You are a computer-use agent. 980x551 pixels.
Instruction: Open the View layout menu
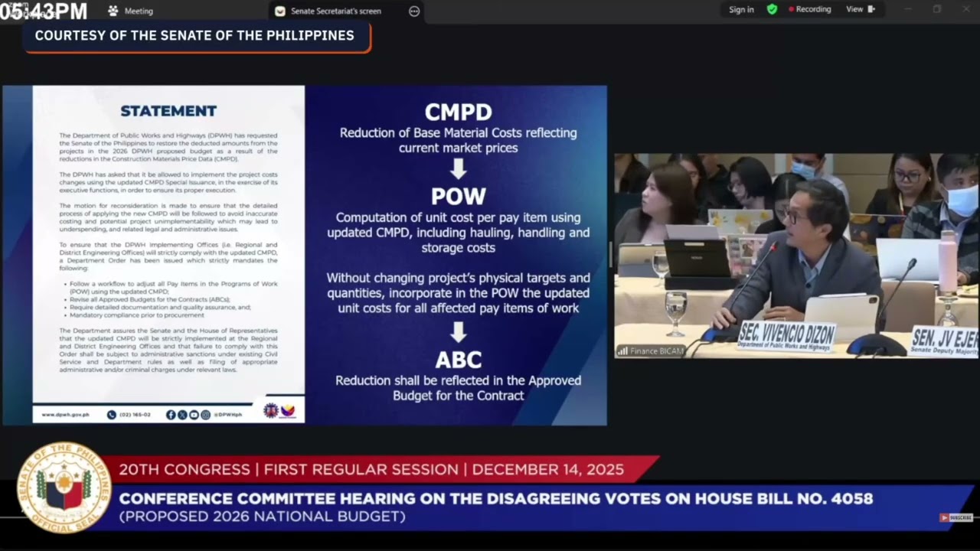coord(861,9)
